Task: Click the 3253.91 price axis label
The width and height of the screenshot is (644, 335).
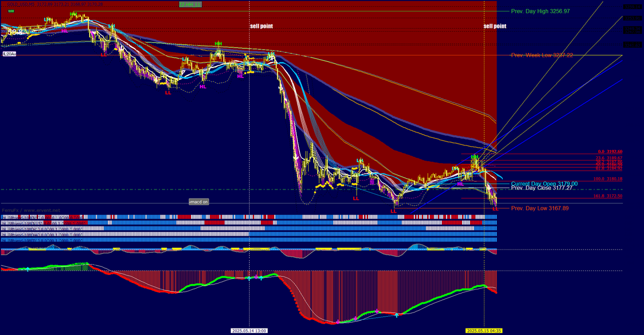Action: point(632,18)
